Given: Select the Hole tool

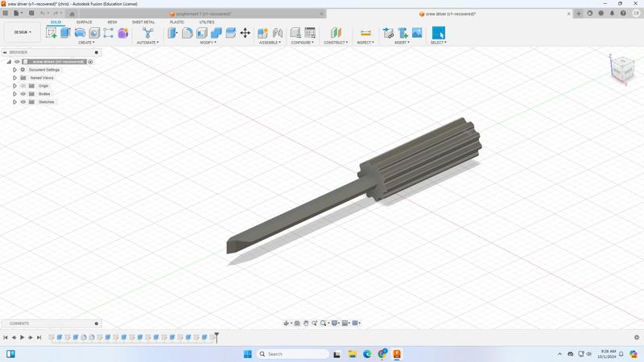Looking at the screenshot, I should [94, 33].
